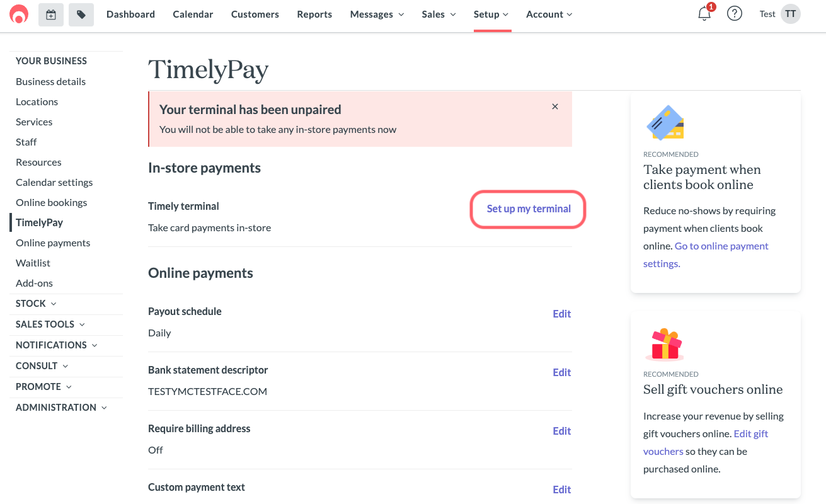Image resolution: width=826 pixels, height=504 pixels.
Task: Open Calendar settings in sidebar
Action: coord(54,182)
